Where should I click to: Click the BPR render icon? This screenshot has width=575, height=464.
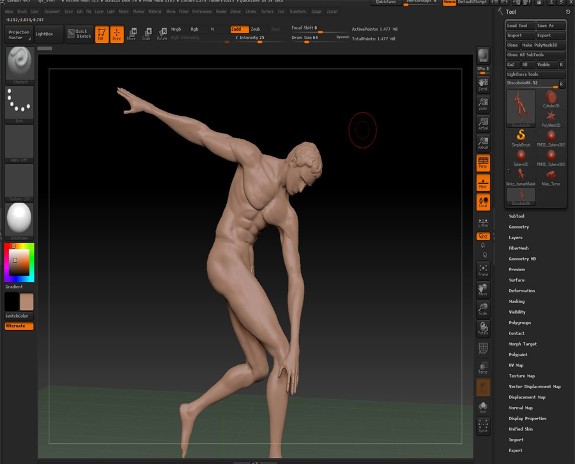click(x=483, y=56)
